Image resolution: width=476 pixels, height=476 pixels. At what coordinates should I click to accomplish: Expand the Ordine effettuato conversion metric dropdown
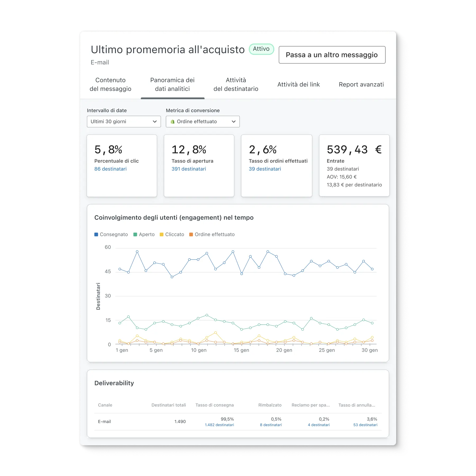click(203, 122)
